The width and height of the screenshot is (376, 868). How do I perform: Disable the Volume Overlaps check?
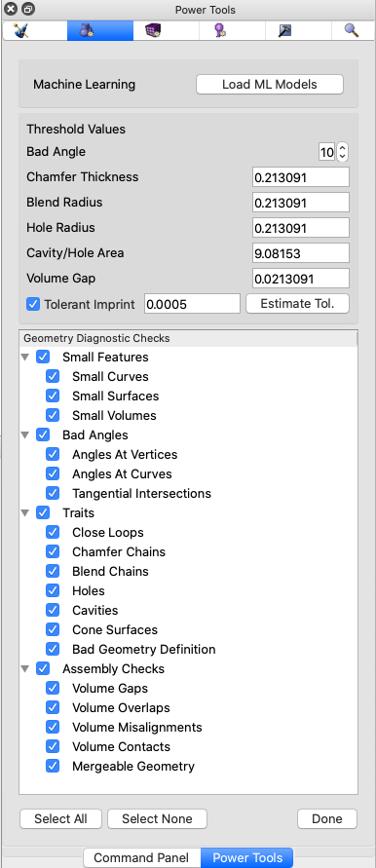pyautogui.click(x=53, y=707)
